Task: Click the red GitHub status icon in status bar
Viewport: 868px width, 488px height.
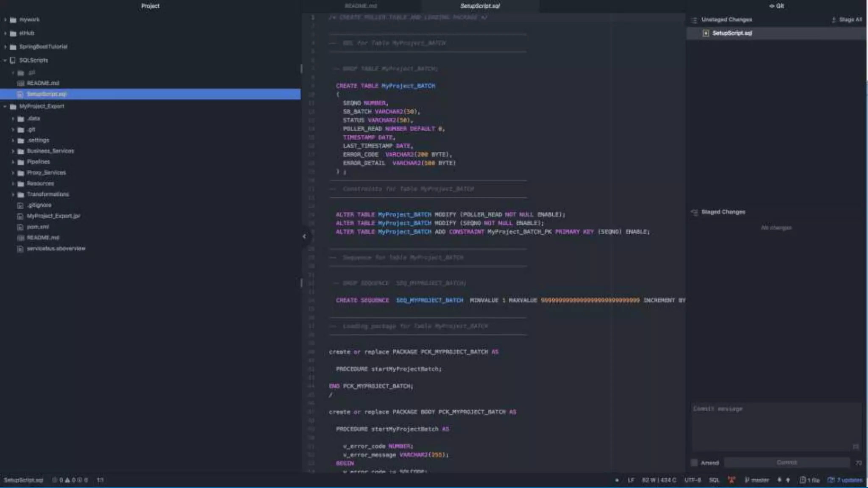Action: click(732, 480)
